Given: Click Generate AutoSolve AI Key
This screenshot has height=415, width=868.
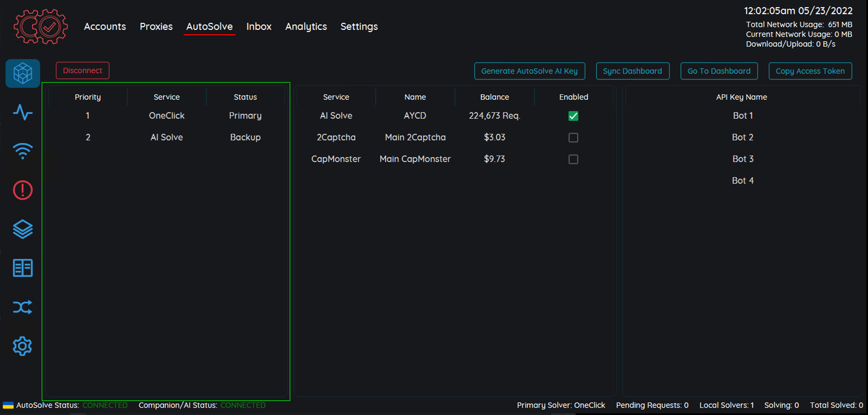Looking at the screenshot, I should pos(529,71).
